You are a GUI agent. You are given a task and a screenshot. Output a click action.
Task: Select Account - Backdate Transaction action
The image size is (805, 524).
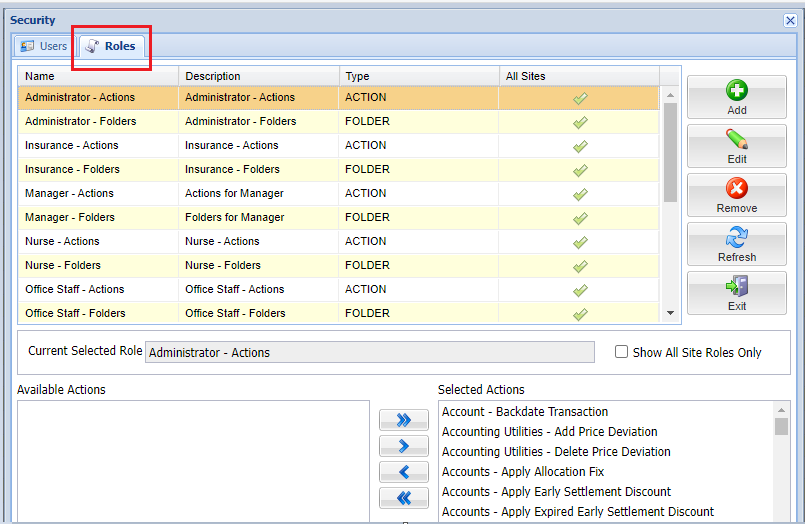click(525, 412)
